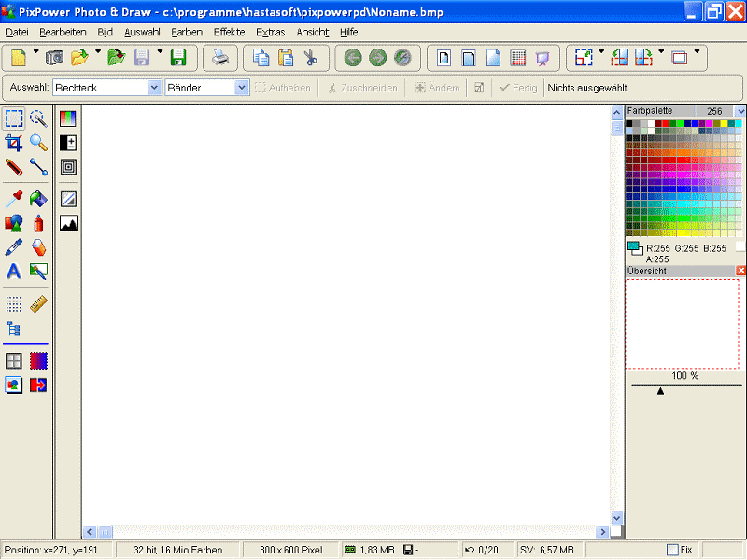Select the eraser tool
This screenshot has width=747, height=560.
pyautogui.click(x=38, y=248)
